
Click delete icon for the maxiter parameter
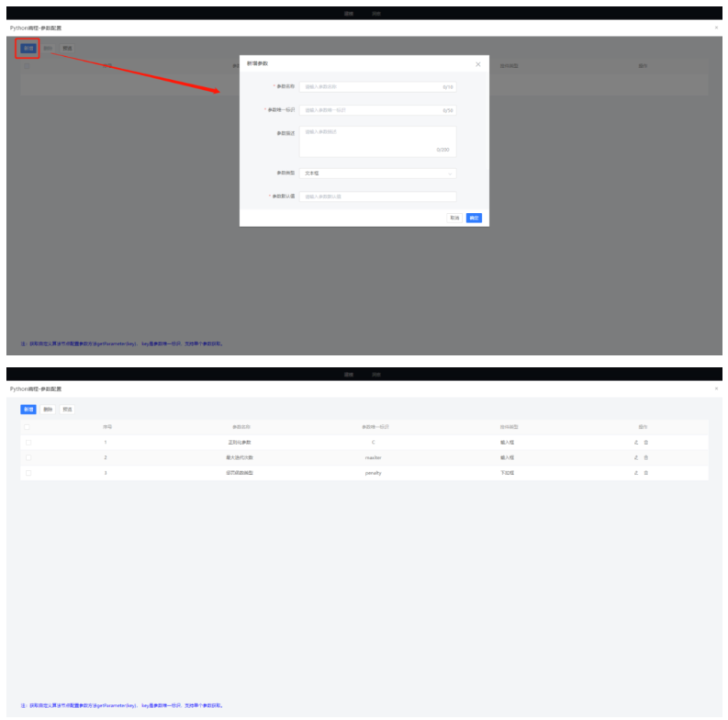click(x=646, y=457)
